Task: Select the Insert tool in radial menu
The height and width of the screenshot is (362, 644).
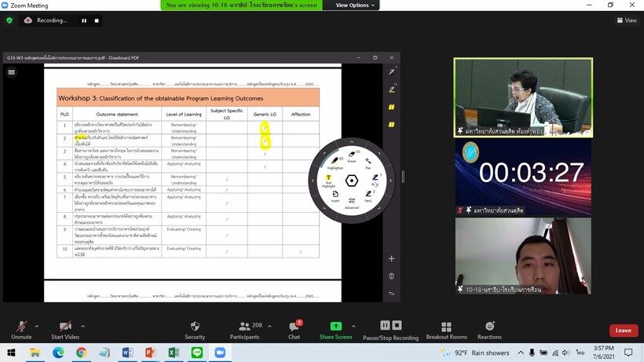Action: coord(335,196)
